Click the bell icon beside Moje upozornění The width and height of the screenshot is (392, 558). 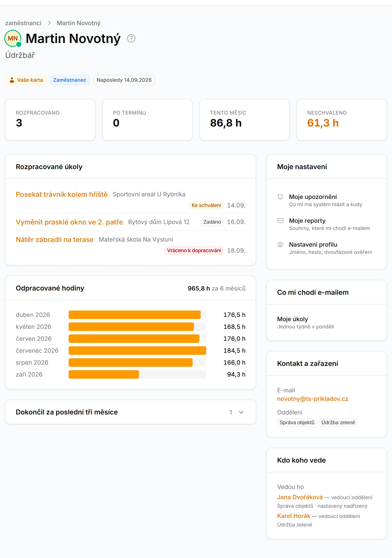[280, 197]
